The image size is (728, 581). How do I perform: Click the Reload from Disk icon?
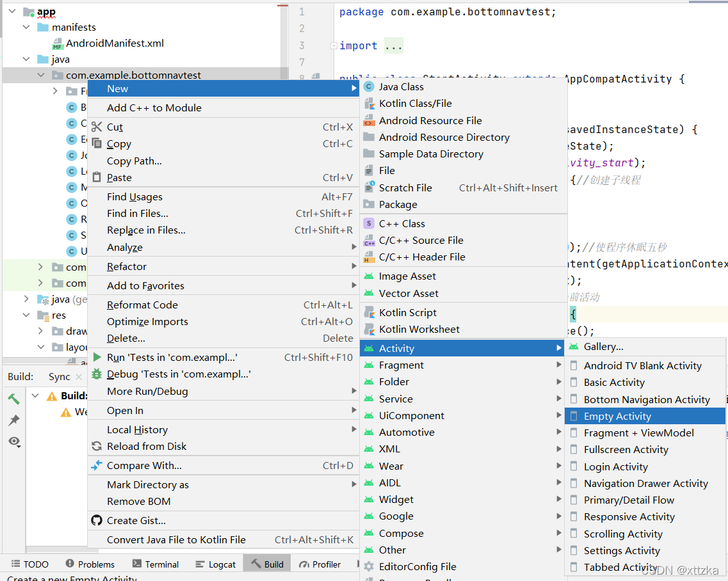click(x=97, y=446)
